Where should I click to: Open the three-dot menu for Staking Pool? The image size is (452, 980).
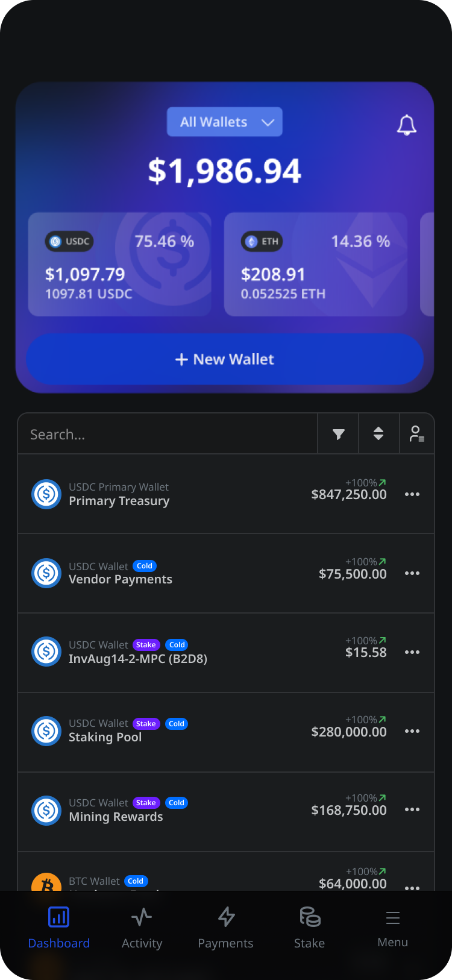(412, 731)
